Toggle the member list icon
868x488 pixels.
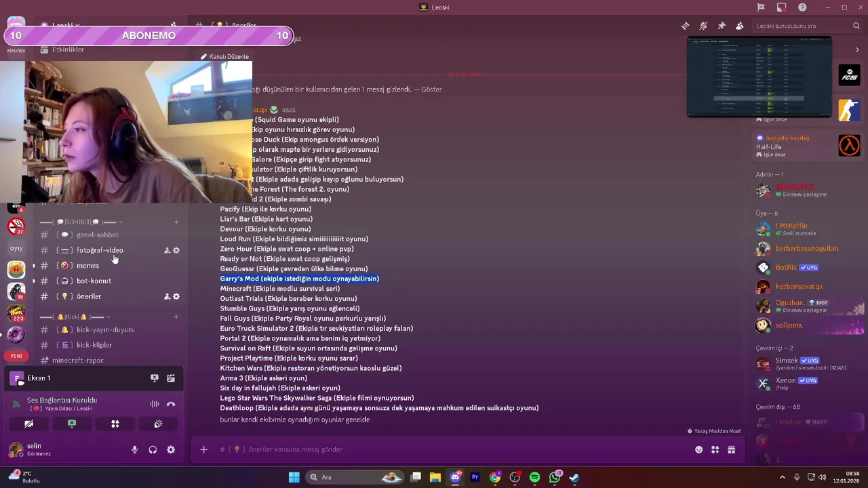[x=740, y=26]
